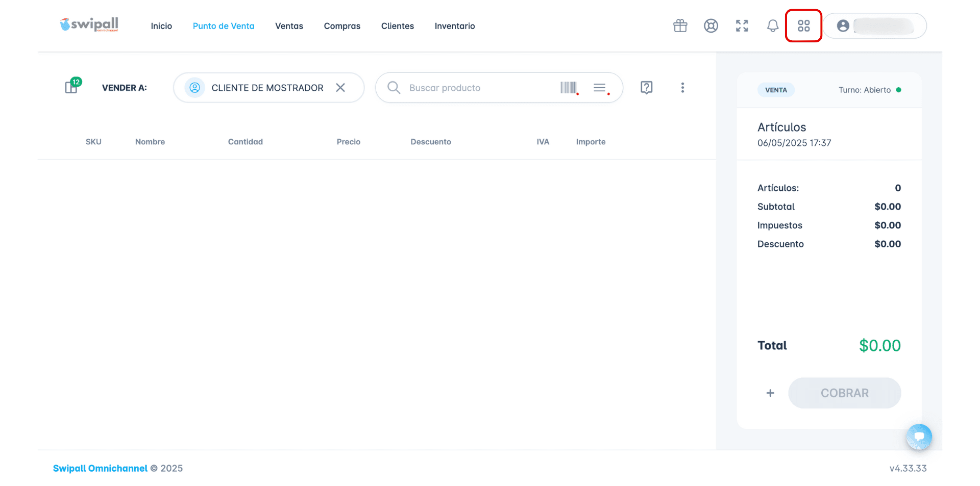Activate the barcode scanner icon

(569, 88)
